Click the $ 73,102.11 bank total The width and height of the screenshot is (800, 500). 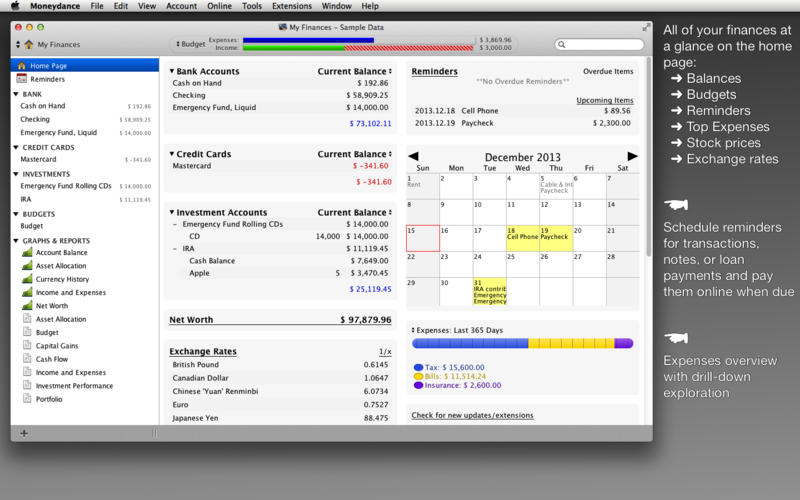pos(370,123)
